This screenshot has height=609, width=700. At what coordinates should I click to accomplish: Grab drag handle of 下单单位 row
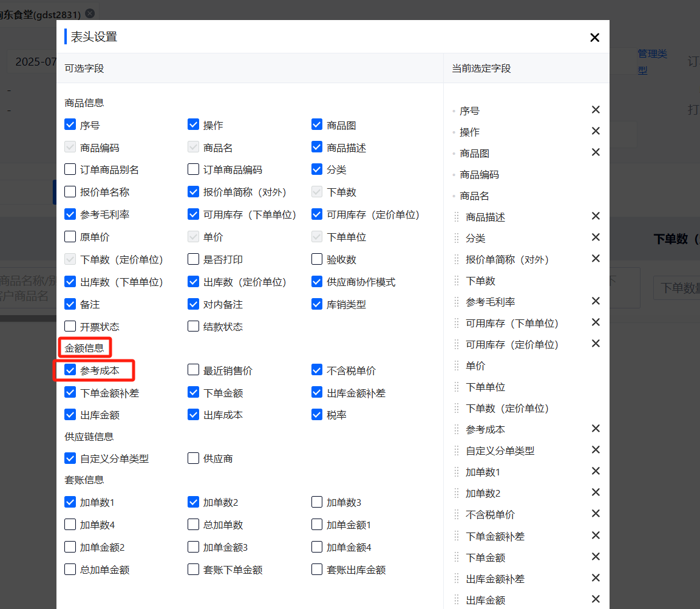[x=457, y=387]
